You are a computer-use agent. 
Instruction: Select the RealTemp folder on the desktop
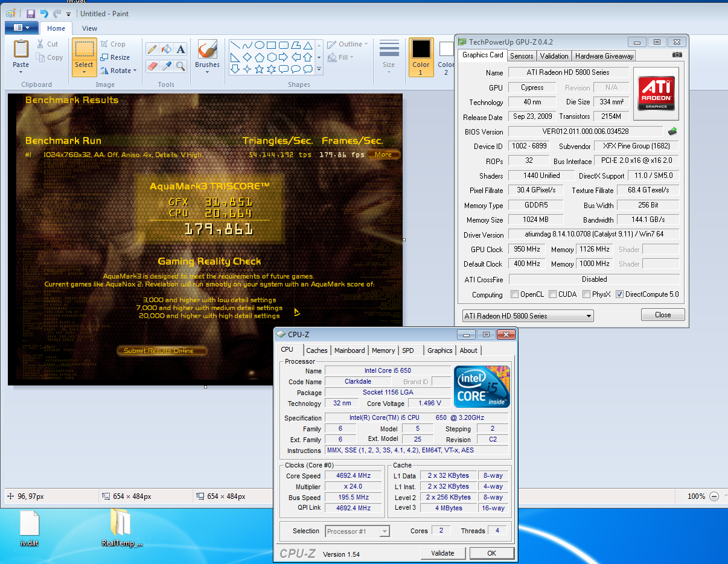[x=122, y=528]
